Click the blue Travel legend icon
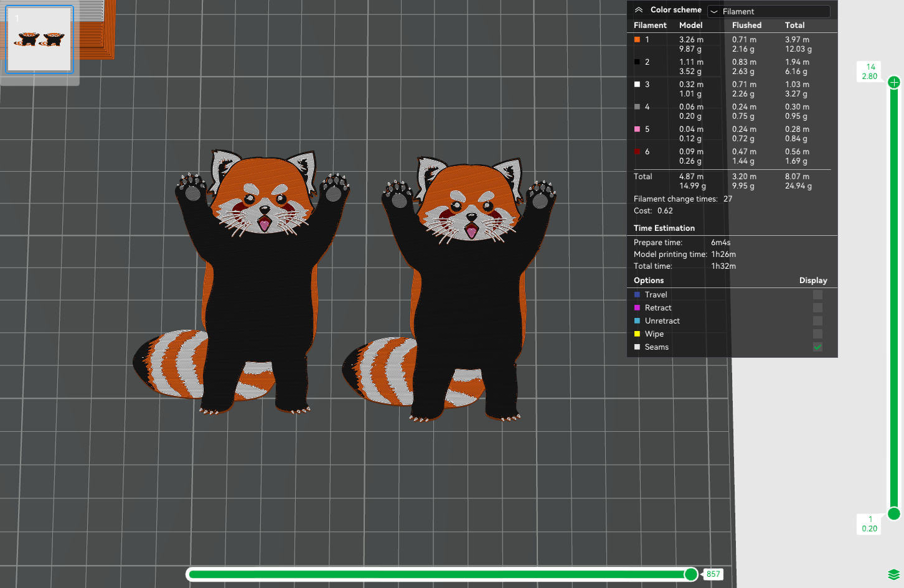This screenshot has height=588, width=904. click(x=638, y=294)
